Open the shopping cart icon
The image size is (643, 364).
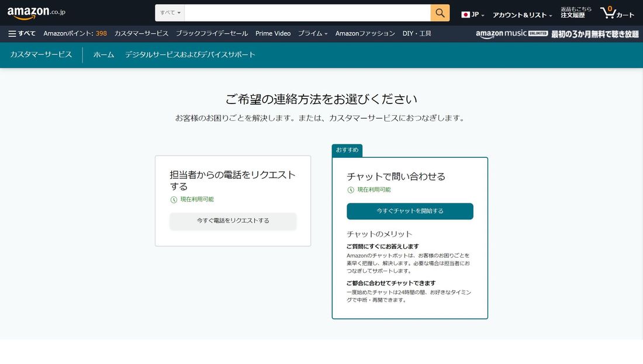tap(617, 13)
